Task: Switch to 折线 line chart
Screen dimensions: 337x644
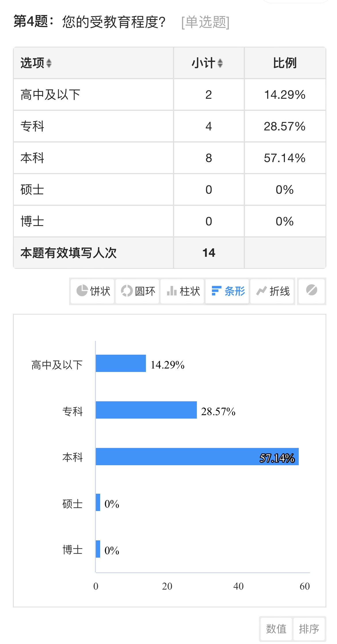Action: coord(272,291)
